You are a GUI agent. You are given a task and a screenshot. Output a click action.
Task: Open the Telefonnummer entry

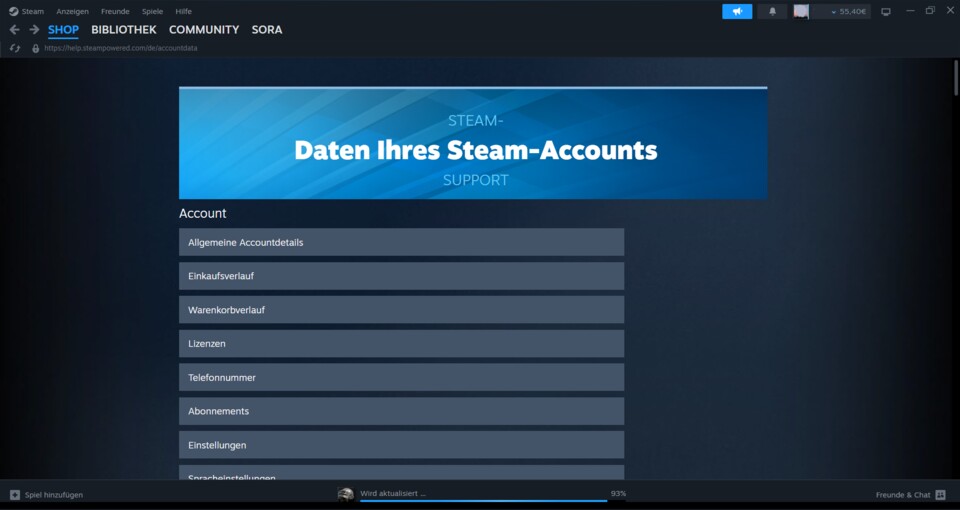click(402, 377)
